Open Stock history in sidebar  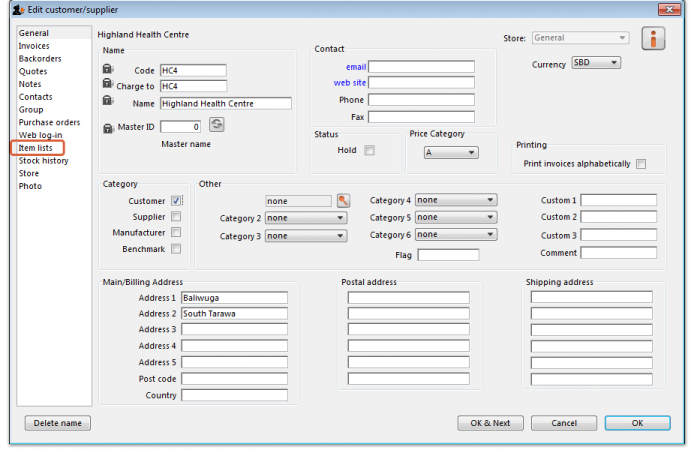pos(43,160)
